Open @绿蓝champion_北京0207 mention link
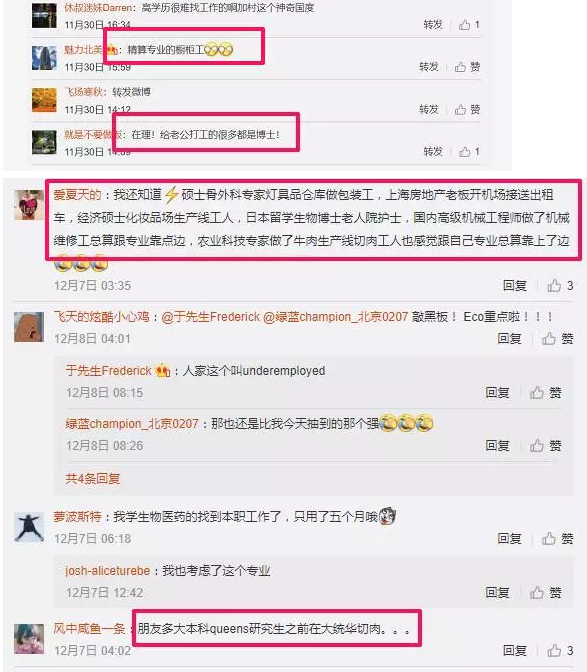The image size is (587, 672). pyautogui.click(x=335, y=317)
